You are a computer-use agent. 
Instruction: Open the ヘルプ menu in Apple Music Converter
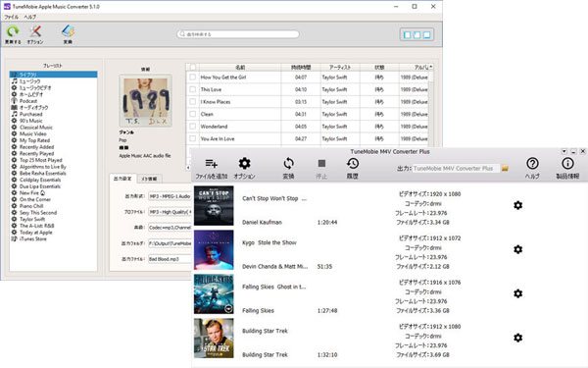click(x=30, y=17)
